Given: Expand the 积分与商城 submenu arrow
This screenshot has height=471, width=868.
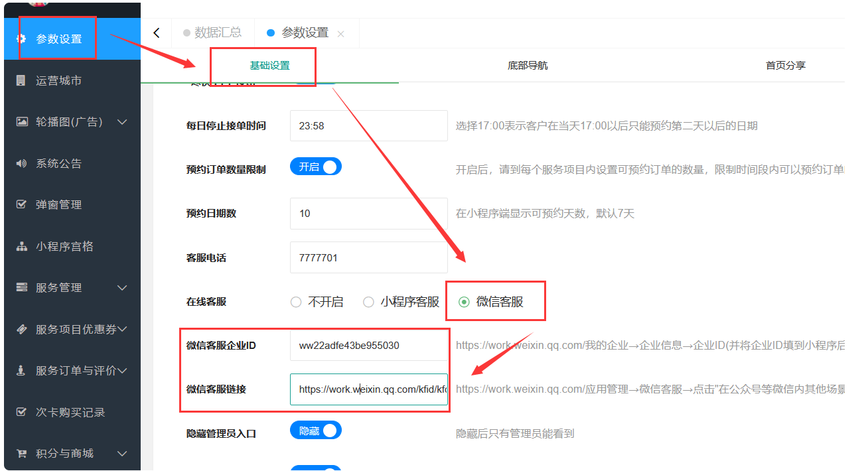Looking at the screenshot, I should (122, 453).
